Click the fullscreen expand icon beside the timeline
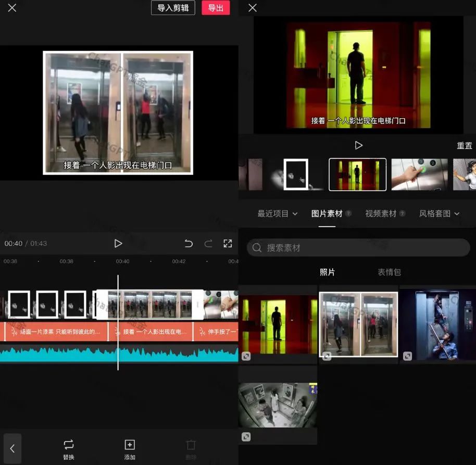The image size is (476, 465). 228,243
